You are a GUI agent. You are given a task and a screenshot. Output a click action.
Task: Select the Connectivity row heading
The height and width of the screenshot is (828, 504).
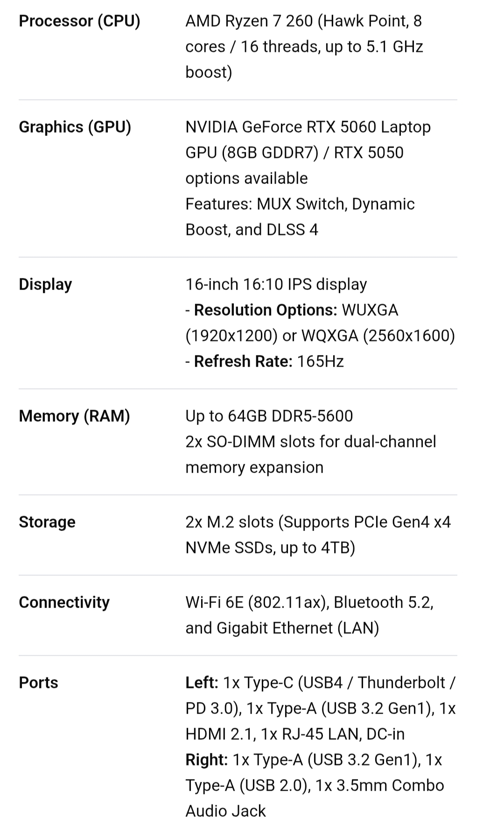click(x=64, y=602)
